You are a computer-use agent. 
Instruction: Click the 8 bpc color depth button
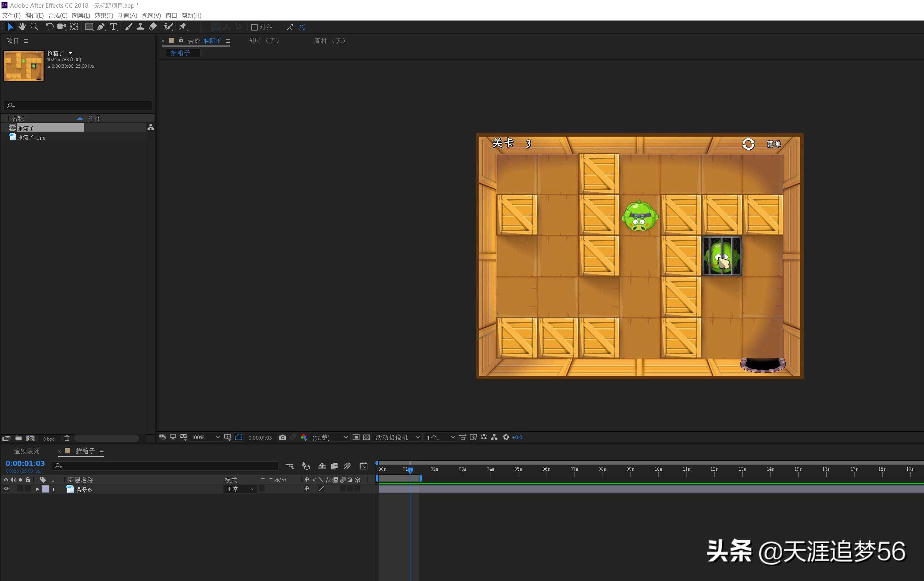tap(48, 439)
